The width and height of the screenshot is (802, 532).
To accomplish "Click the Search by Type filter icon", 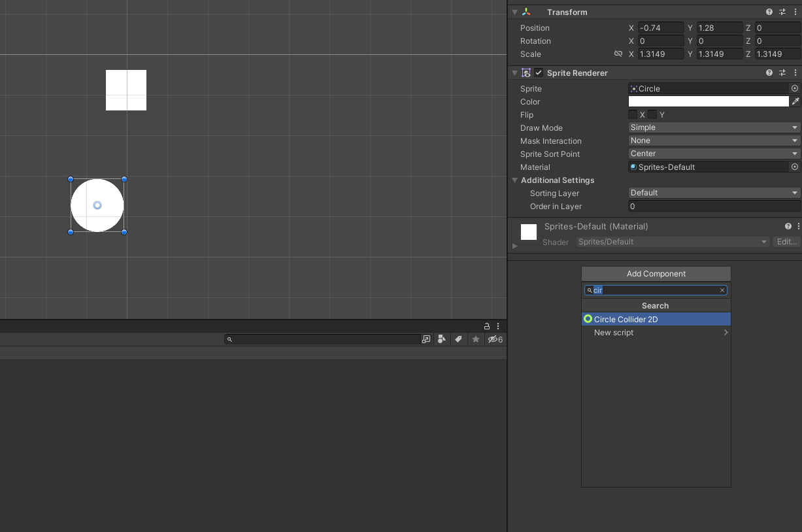I will [442, 339].
